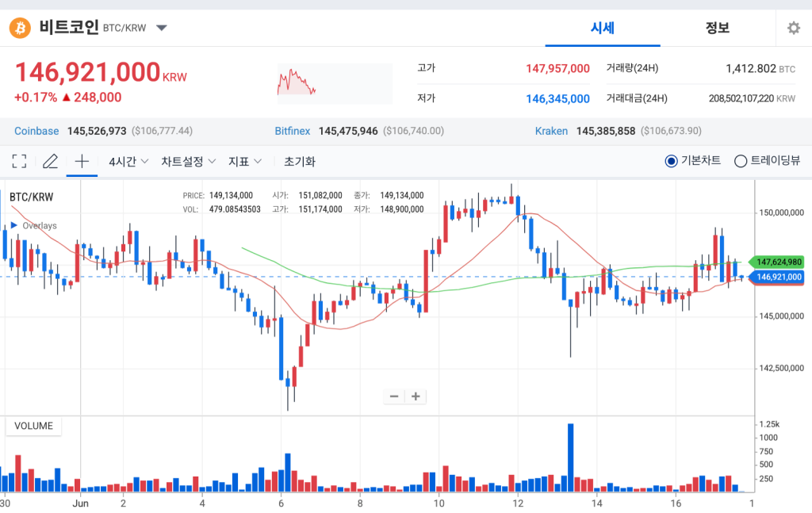This screenshot has width=812, height=513.
Task: Click the orange Bitcoin logo icon
Action: coord(20,28)
